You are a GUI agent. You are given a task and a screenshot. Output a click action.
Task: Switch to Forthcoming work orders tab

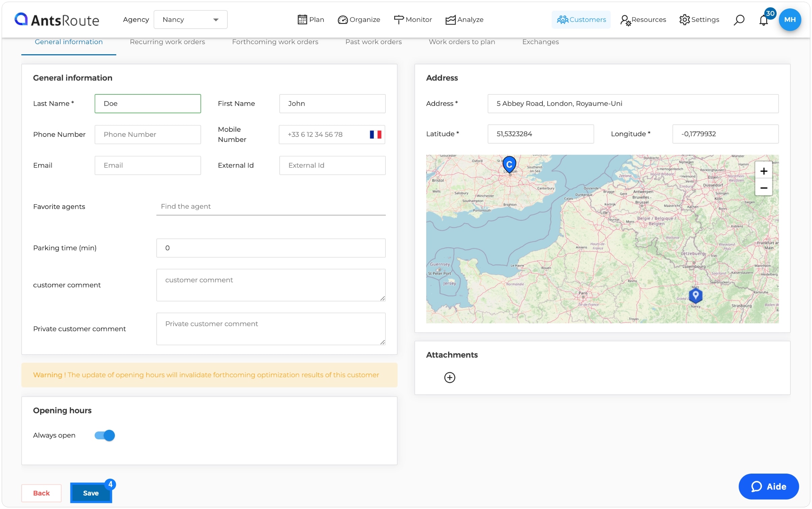pyautogui.click(x=275, y=42)
